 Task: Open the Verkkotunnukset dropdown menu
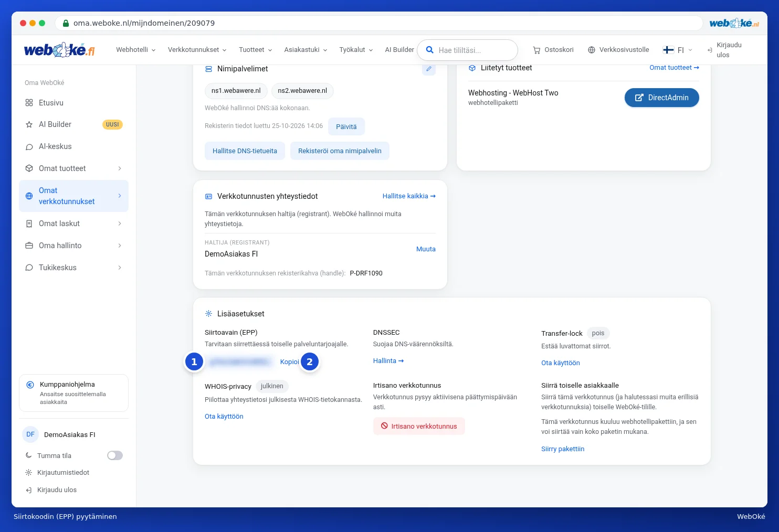(197, 50)
